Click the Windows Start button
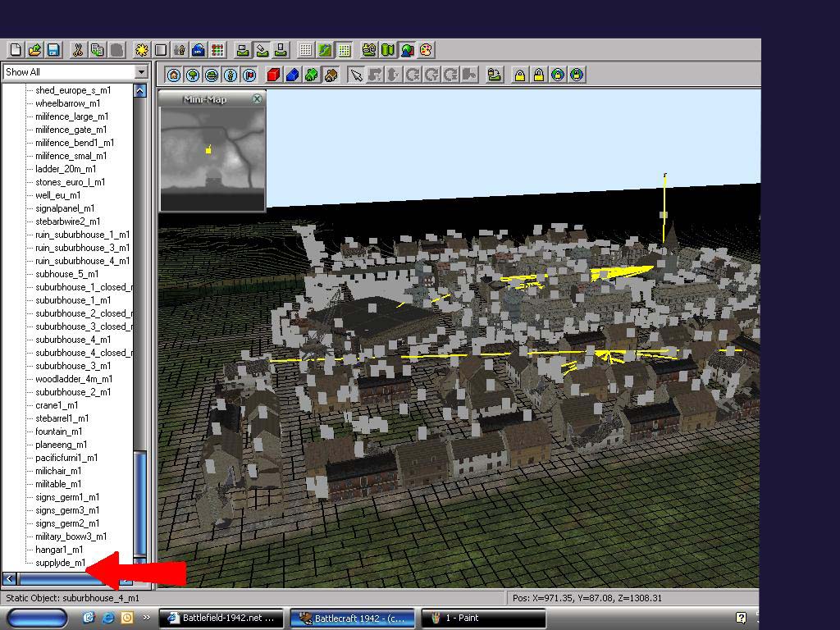This screenshot has height=630, width=840. (x=37, y=619)
